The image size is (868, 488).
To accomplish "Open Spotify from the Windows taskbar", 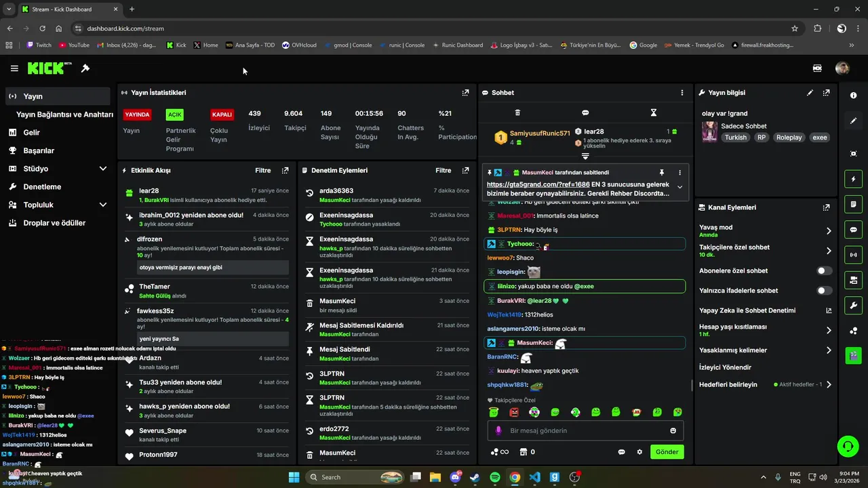I will (495, 477).
